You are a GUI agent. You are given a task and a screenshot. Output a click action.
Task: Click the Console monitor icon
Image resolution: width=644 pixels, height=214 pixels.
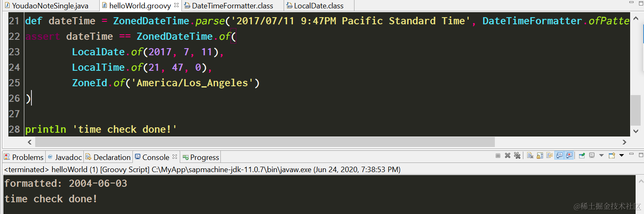138,157
